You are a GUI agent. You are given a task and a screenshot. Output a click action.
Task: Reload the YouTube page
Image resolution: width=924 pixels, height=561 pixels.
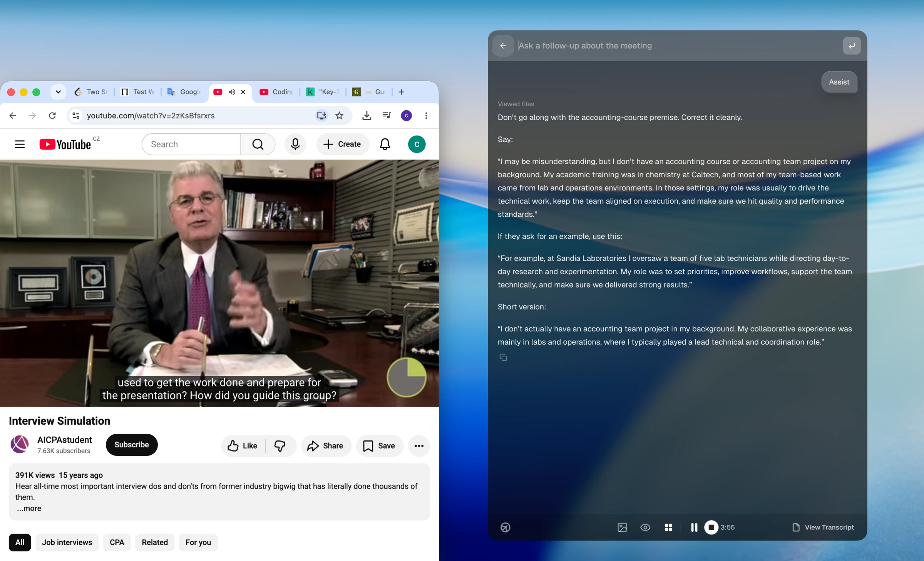52,116
